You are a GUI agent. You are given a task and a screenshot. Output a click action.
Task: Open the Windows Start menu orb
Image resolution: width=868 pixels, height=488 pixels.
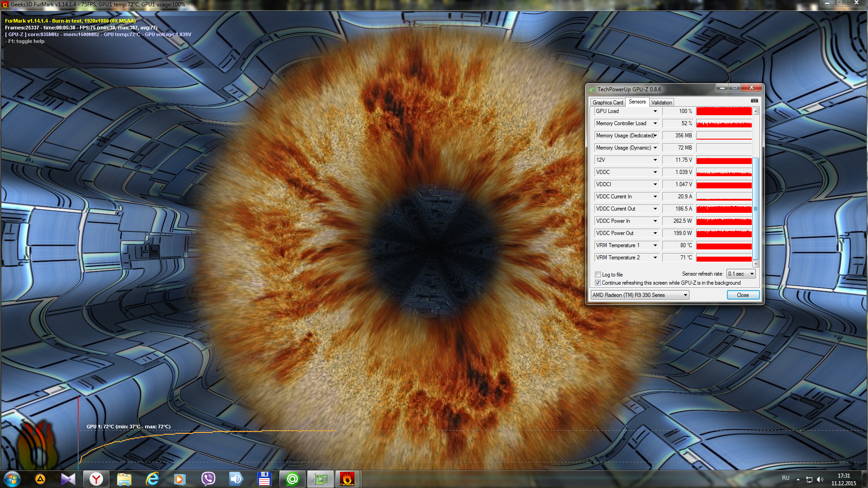point(12,479)
